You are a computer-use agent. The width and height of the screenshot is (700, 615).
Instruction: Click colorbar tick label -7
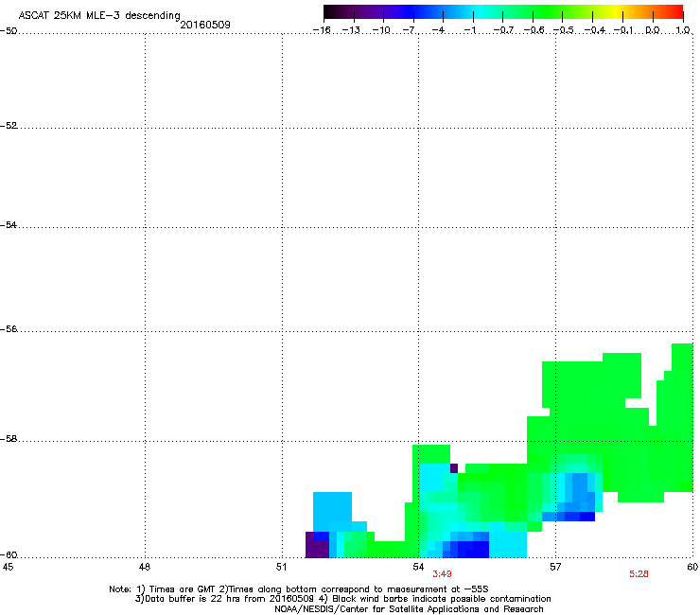coord(411,30)
